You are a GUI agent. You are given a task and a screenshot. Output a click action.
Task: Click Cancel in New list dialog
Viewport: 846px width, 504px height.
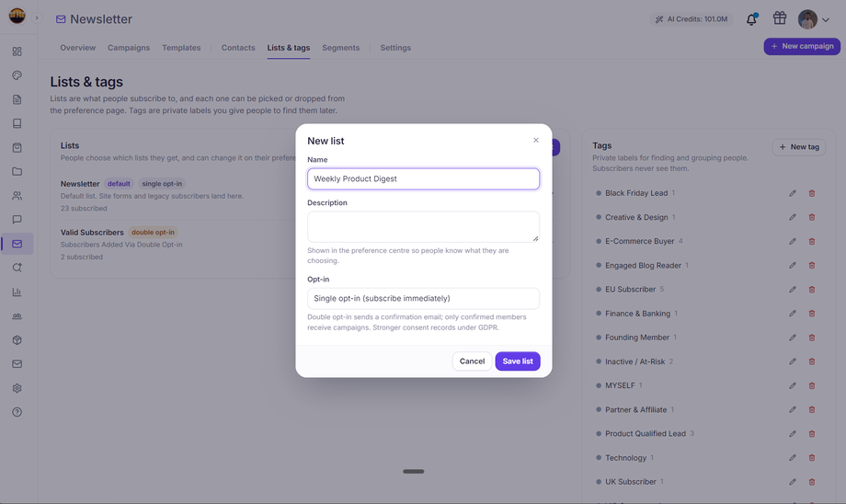tap(472, 361)
